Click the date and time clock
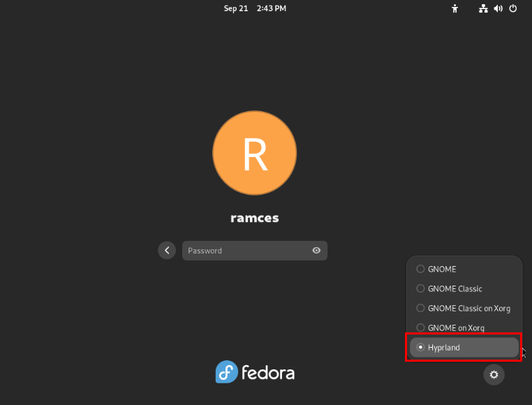Viewport: 532px width, 405px height. pyautogui.click(x=255, y=8)
